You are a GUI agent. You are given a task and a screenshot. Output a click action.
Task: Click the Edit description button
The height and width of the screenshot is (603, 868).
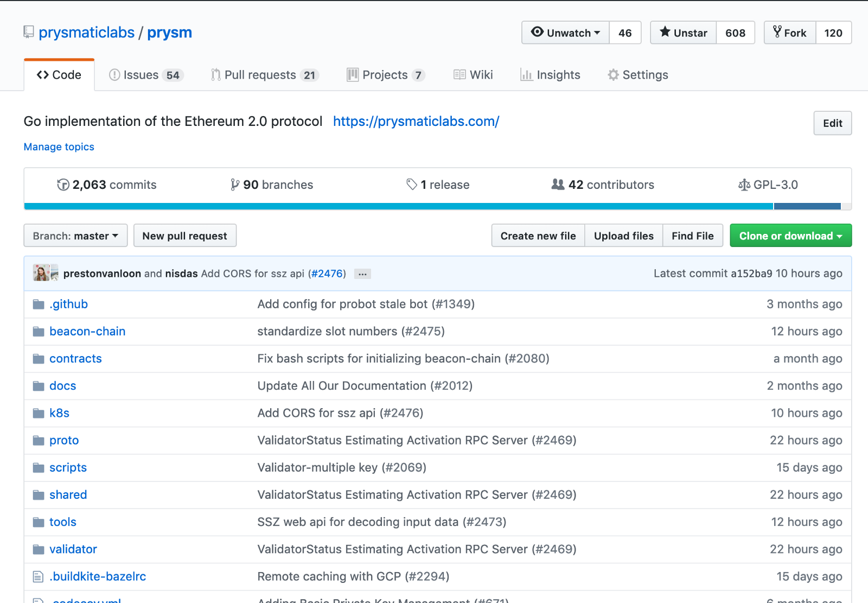coord(833,123)
